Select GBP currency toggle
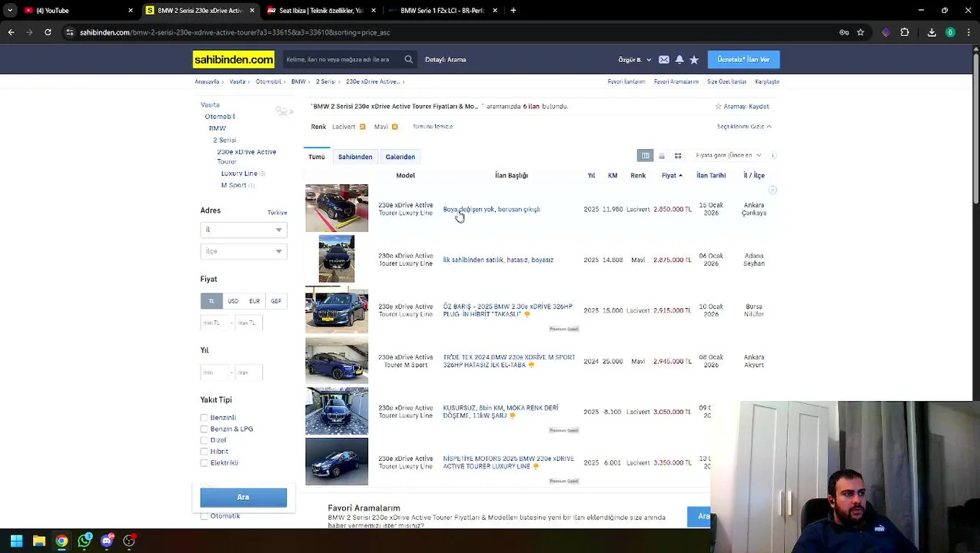The image size is (980, 553). point(276,301)
